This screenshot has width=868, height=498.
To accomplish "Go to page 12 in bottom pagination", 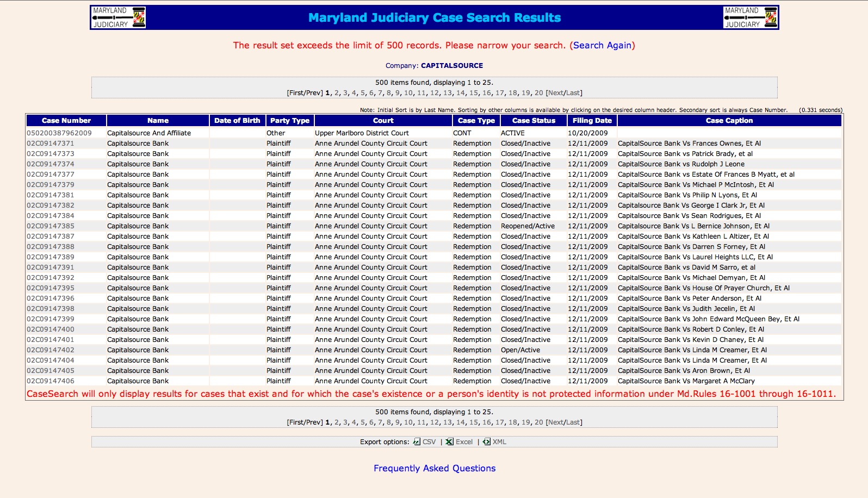I will tap(435, 422).
